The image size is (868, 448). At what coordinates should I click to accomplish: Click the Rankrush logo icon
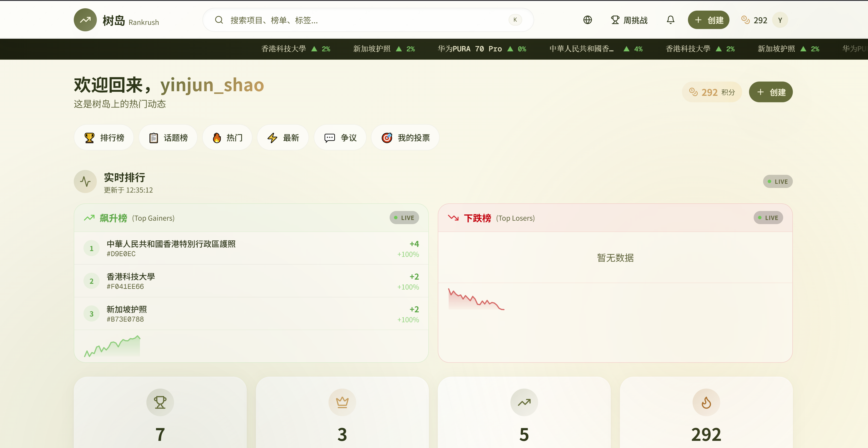[85, 20]
